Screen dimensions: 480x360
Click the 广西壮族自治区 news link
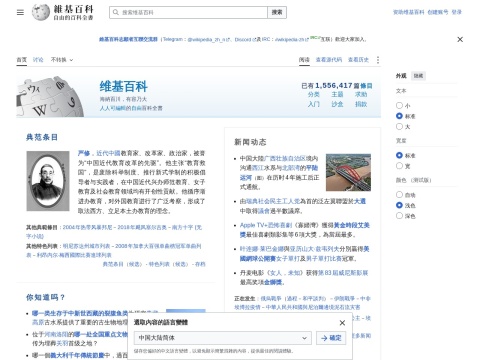pyautogui.click(x=285, y=158)
